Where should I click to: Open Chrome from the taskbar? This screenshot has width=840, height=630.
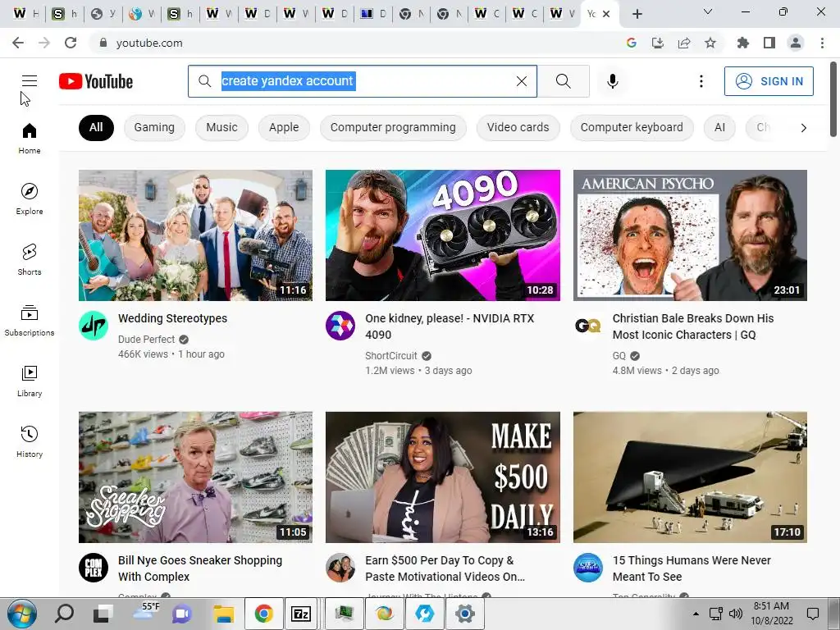263,614
